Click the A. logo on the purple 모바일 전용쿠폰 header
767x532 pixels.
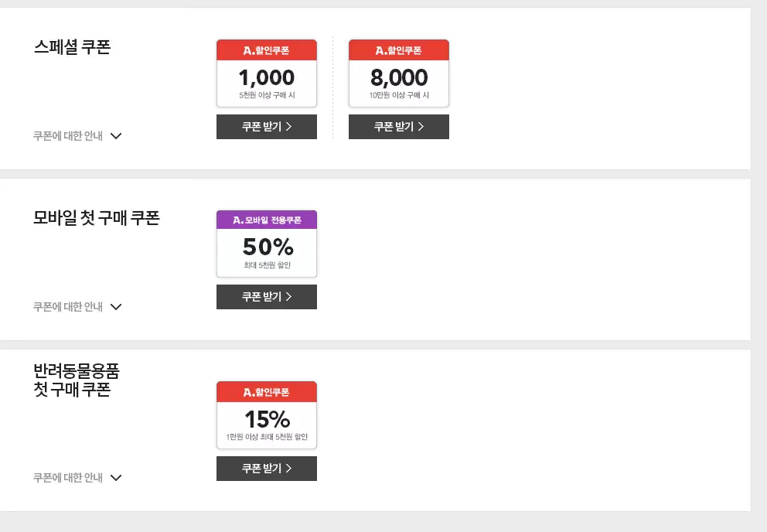238,220
